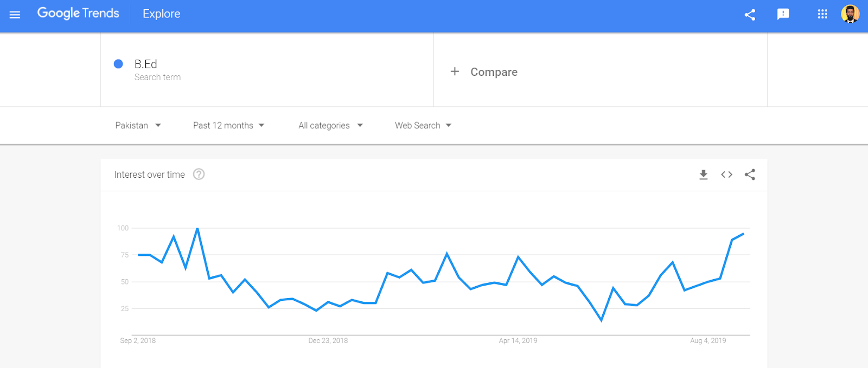Image resolution: width=868 pixels, height=368 pixels.
Task: Expand the All categories dropdown
Action: (x=330, y=125)
